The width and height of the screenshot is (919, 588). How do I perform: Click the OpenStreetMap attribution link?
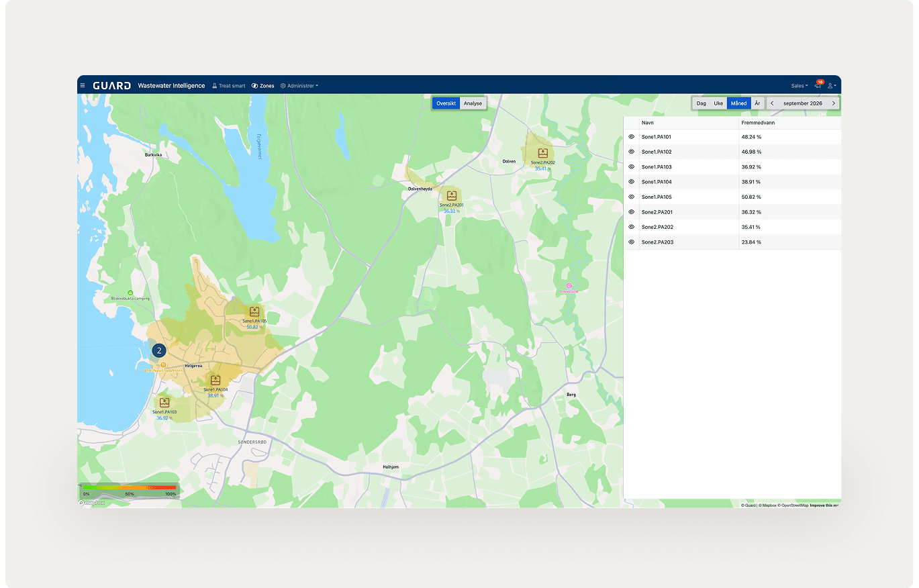point(794,505)
